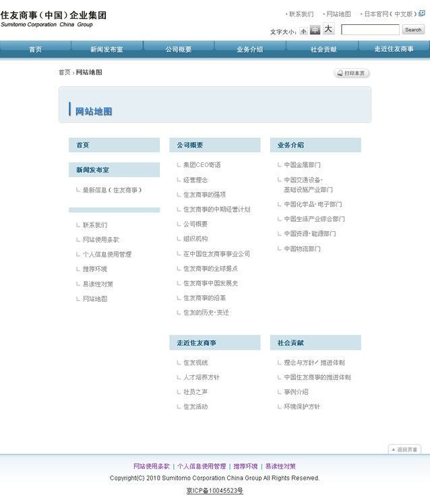Open 住友商事的强项 link
Image resolution: width=430 pixels, height=504 pixels.
[x=204, y=195]
